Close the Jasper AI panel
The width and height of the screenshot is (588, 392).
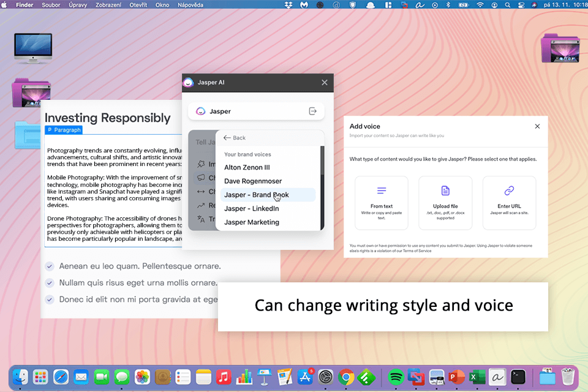(325, 82)
